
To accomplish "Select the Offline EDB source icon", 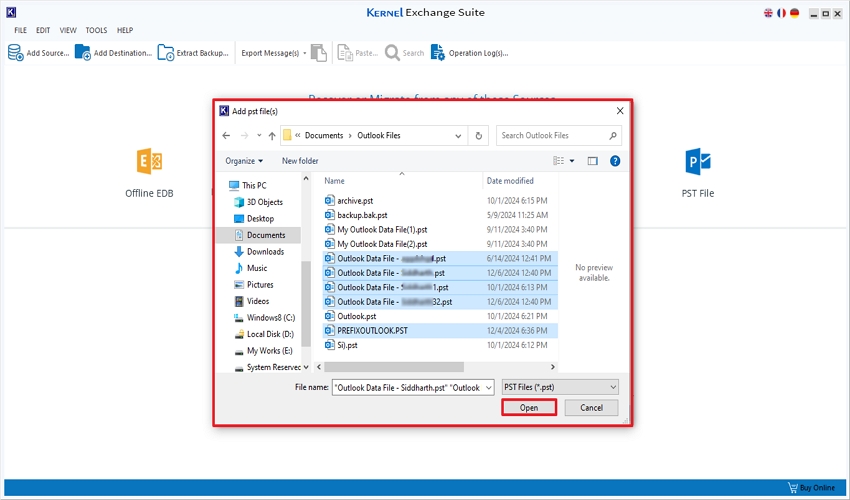I will [149, 161].
